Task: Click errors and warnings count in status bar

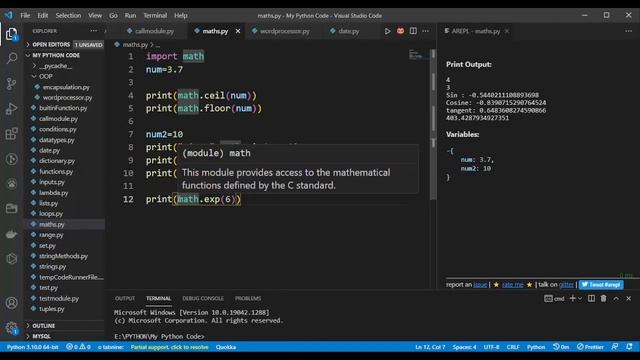Action: [78, 347]
